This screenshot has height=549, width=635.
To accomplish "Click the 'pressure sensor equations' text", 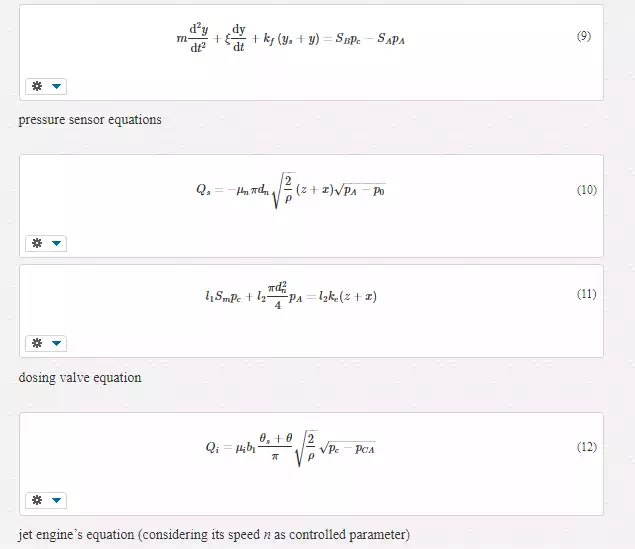I will (x=90, y=120).
